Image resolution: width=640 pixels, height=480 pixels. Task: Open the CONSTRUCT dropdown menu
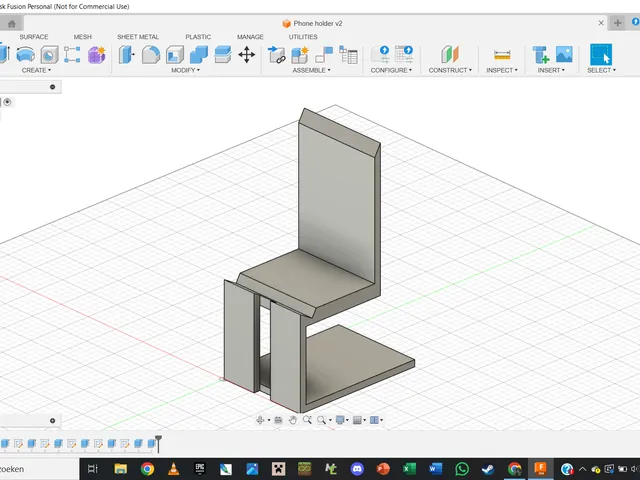[x=450, y=70]
